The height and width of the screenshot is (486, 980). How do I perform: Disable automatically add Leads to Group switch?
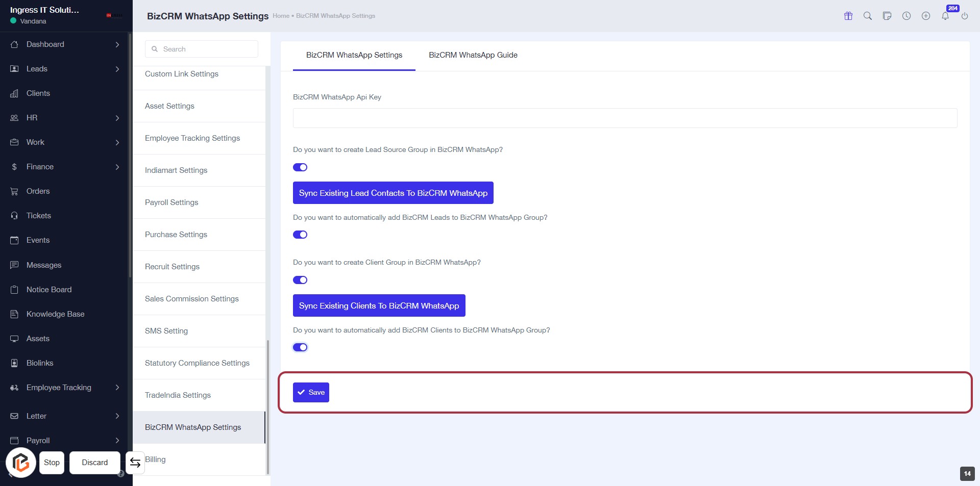pos(300,235)
